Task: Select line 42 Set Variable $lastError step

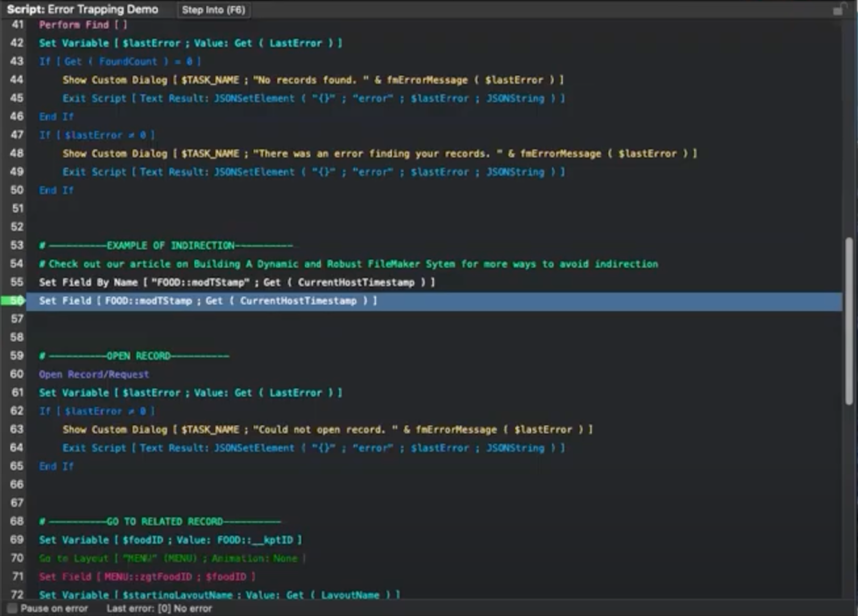Action: click(434, 43)
